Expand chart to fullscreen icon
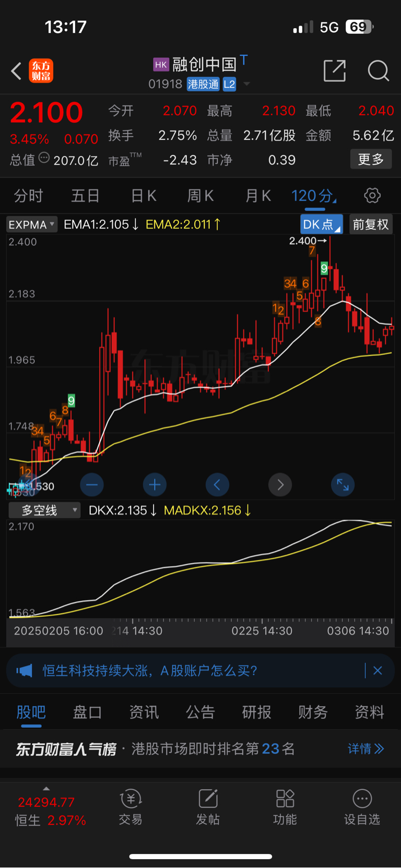 [x=343, y=485]
